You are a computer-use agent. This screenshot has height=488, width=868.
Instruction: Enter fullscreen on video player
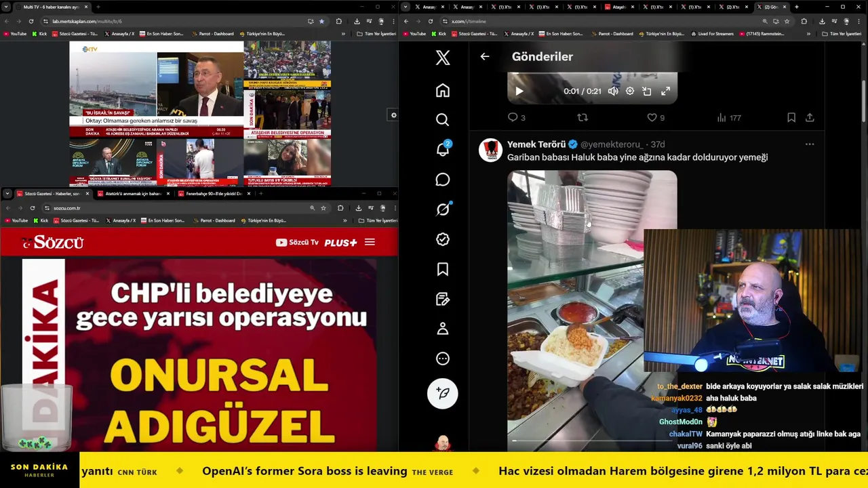click(665, 91)
